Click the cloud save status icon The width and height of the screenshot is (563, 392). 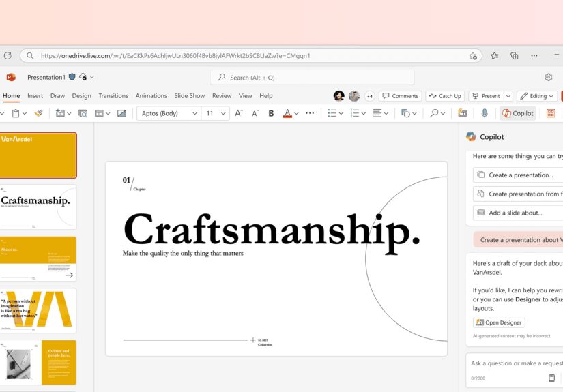(83, 77)
